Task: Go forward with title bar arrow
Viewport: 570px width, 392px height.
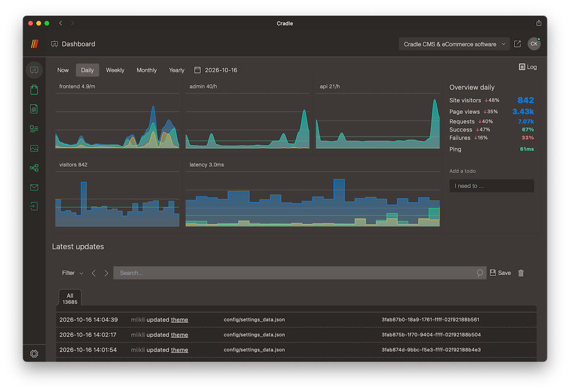Action: (x=72, y=23)
